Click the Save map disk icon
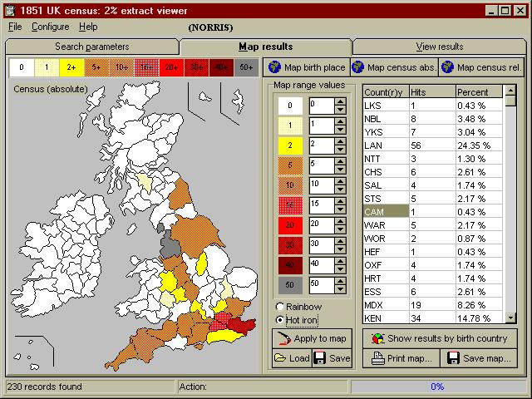This screenshot has width=532, height=399. [454, 358]
